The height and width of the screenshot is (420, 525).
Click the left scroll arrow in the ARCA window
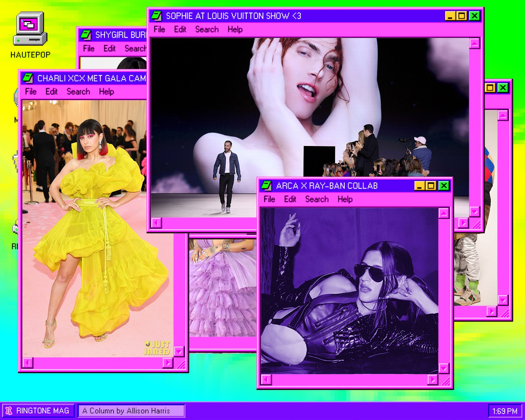tap(266, 380)
